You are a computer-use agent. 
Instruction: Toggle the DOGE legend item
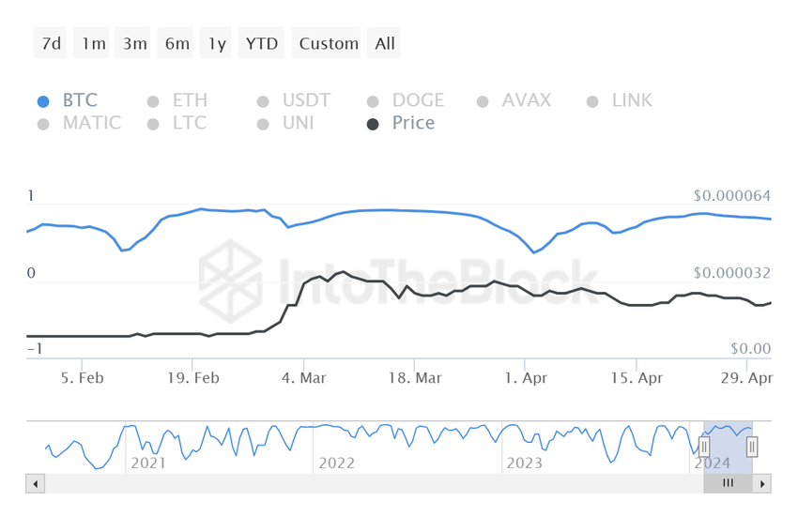pyautogui.click(x=406, y=100)
